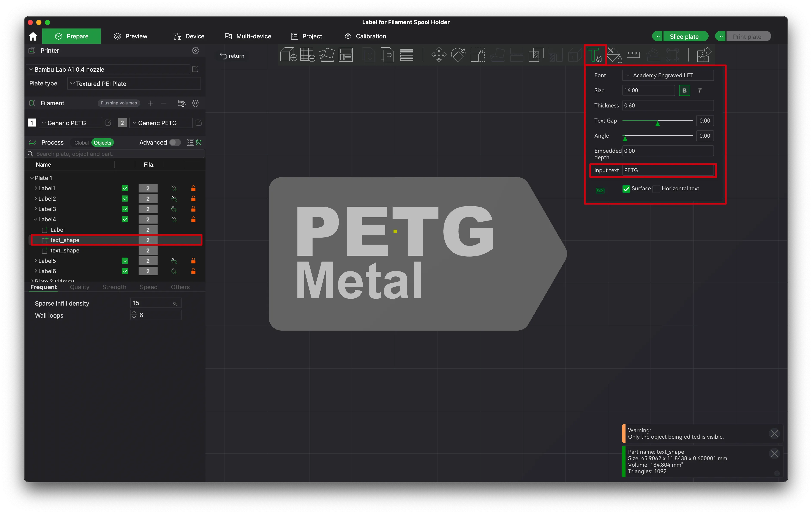This screenshot has width=812, height=514.
Task: Click the add filament plus icon
Action: (x=150, y=103)
